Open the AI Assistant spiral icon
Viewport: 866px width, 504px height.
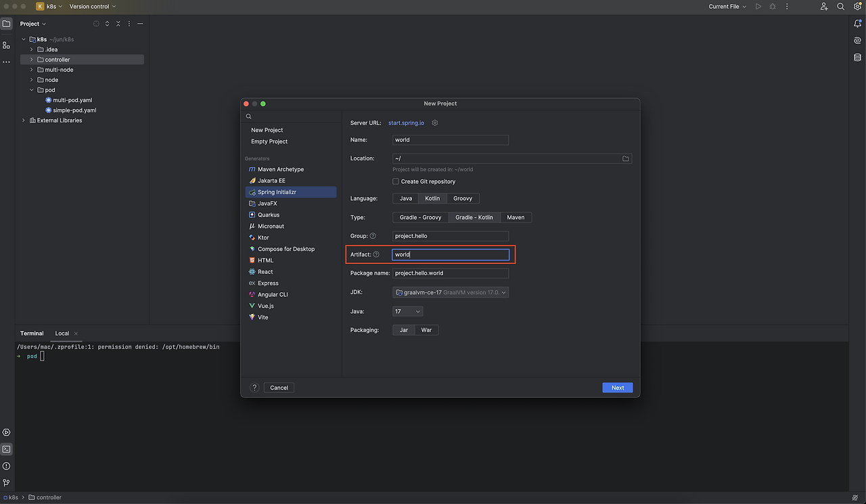(x=858, y=41)
